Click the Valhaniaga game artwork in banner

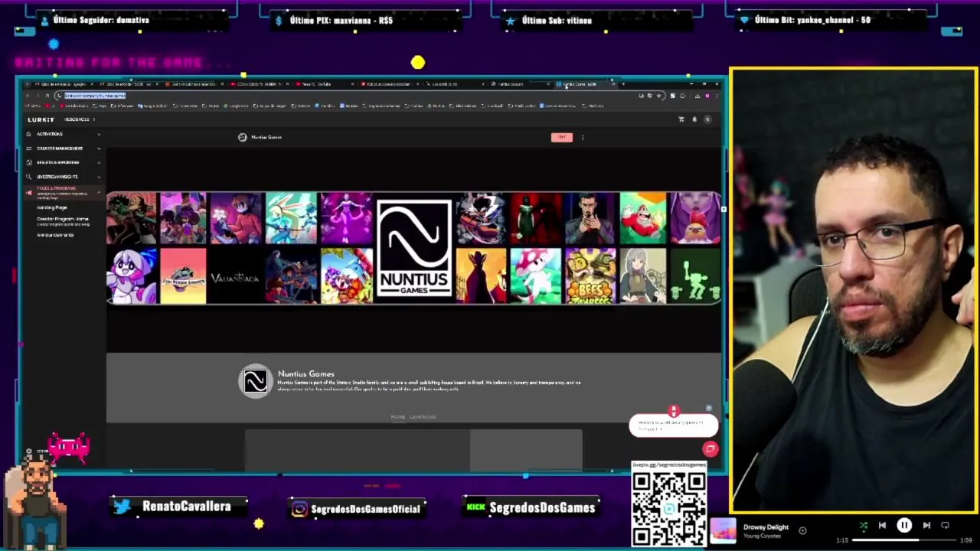235,276
